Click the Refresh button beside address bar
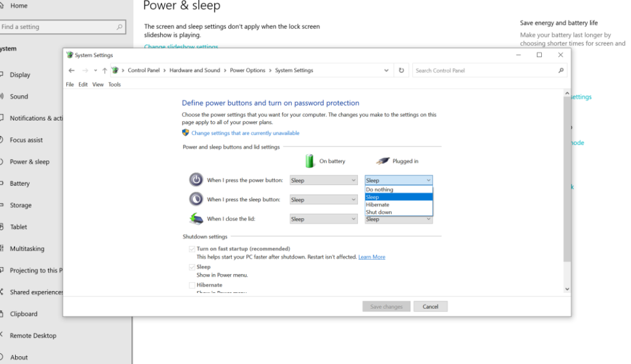 (401, 71)
